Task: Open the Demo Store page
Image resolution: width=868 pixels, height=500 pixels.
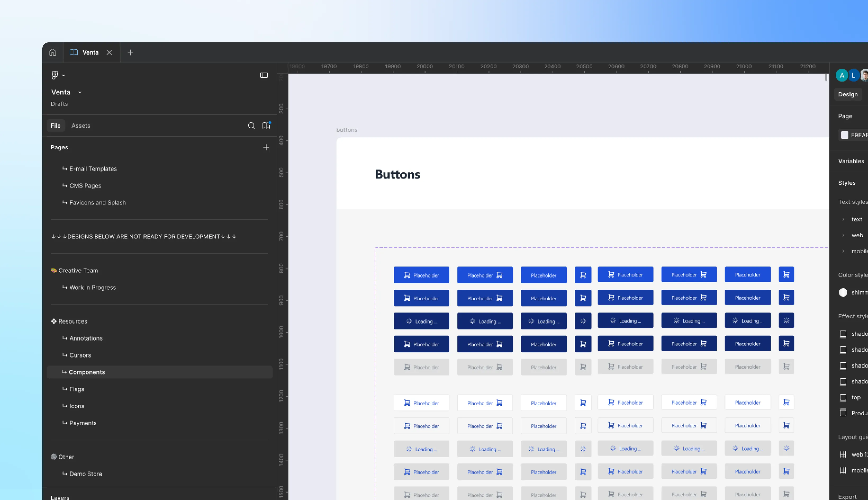Action: 85,474
